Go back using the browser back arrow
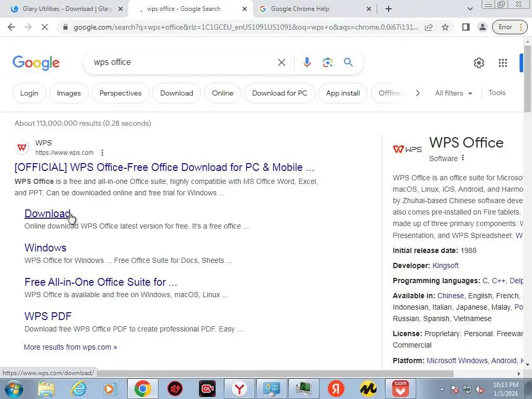This screenshot has width=532, height=399. tap(11, 27)
